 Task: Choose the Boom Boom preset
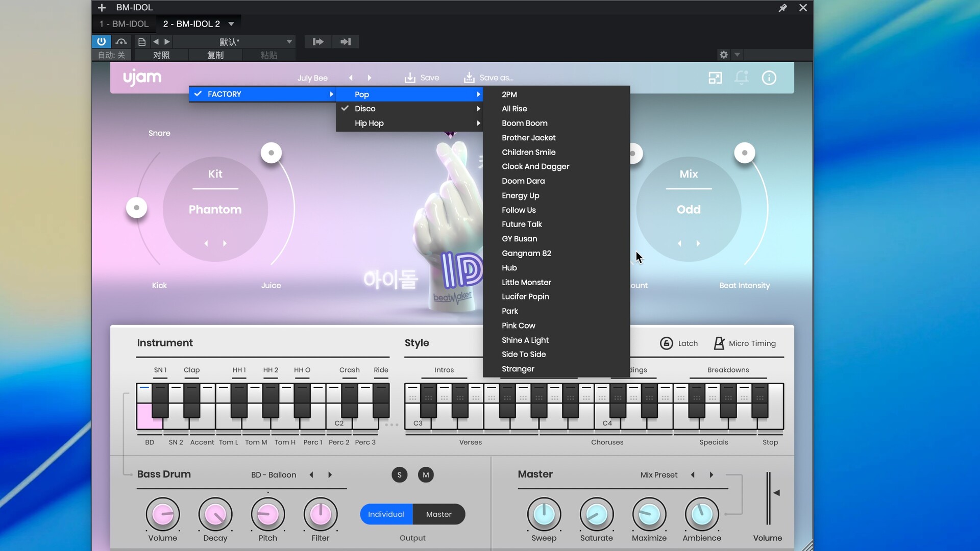pos(556,123)
